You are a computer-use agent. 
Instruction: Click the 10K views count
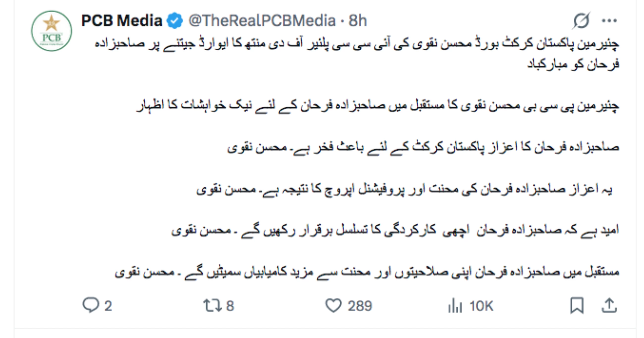point(482,306)
